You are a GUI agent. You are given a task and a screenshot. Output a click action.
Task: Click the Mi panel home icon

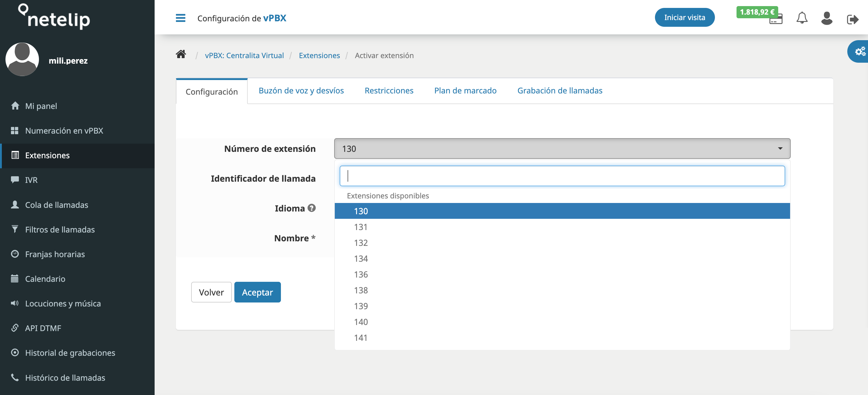(x=15, y=106)
